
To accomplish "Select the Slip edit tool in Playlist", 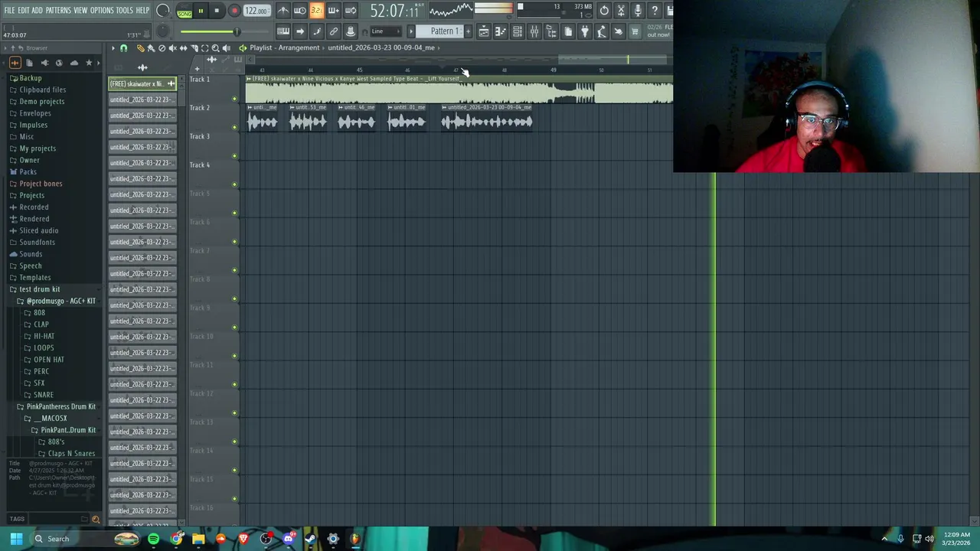I will click(183, 48).
